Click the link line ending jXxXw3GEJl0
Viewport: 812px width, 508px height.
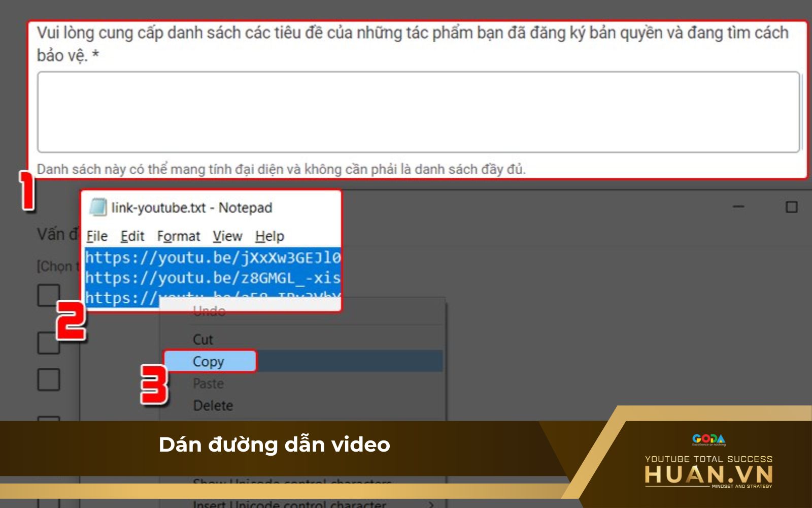pos(213,258)
